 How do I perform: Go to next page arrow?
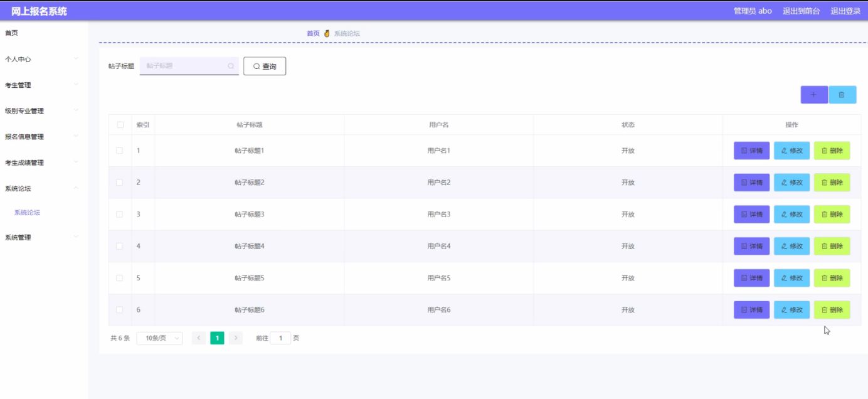(236, 338)
